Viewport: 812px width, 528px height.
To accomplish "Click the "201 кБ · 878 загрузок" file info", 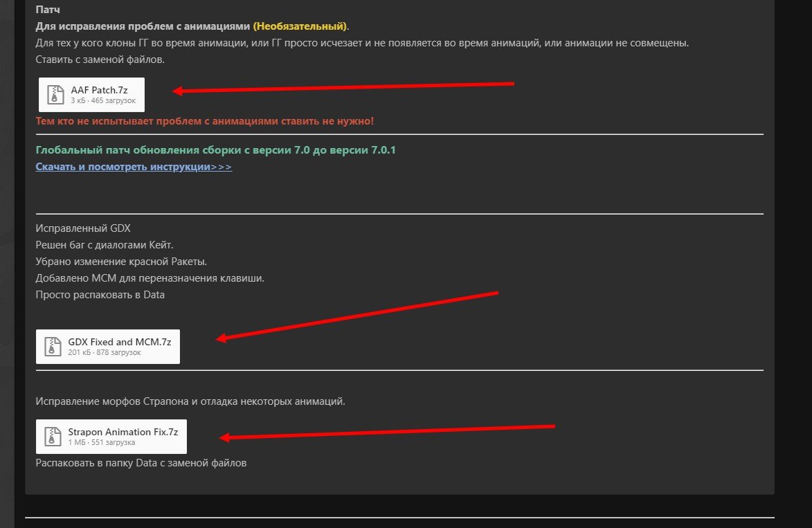I will [104, 353].
